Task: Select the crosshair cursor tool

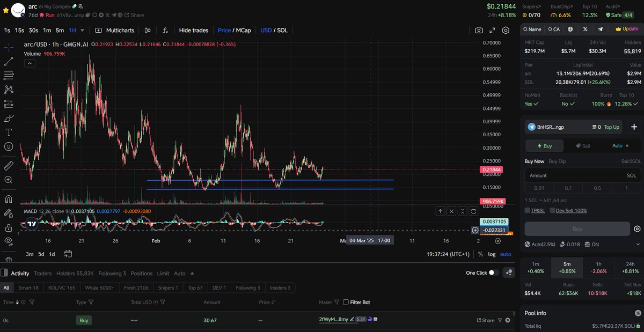Action: [x=8, y=48]
